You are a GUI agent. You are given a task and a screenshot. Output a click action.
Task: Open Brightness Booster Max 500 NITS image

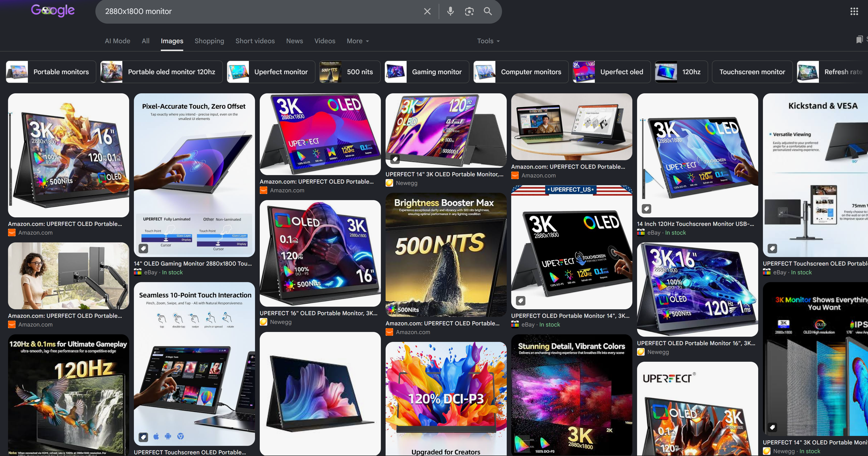click(x=446, y=255)
